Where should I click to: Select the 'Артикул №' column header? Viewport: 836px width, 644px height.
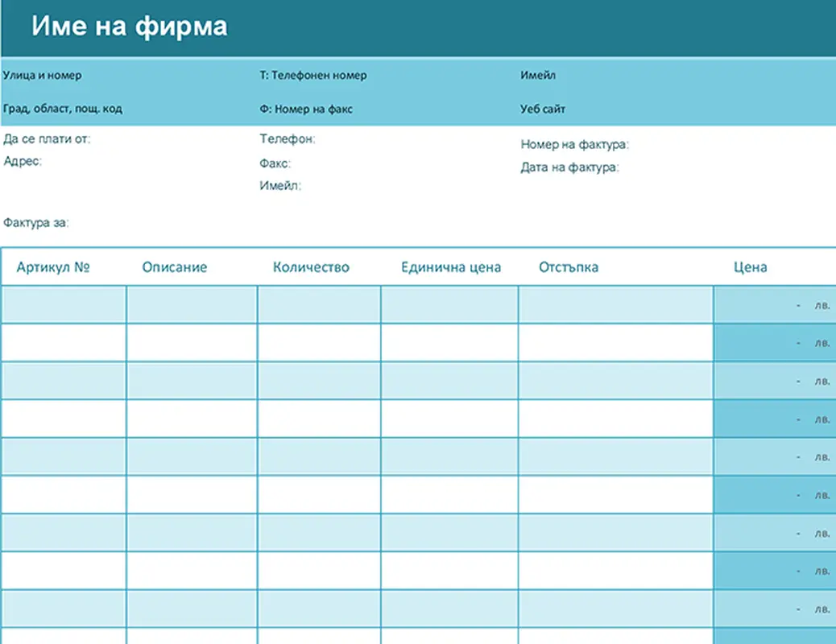(x=53, y=267)
